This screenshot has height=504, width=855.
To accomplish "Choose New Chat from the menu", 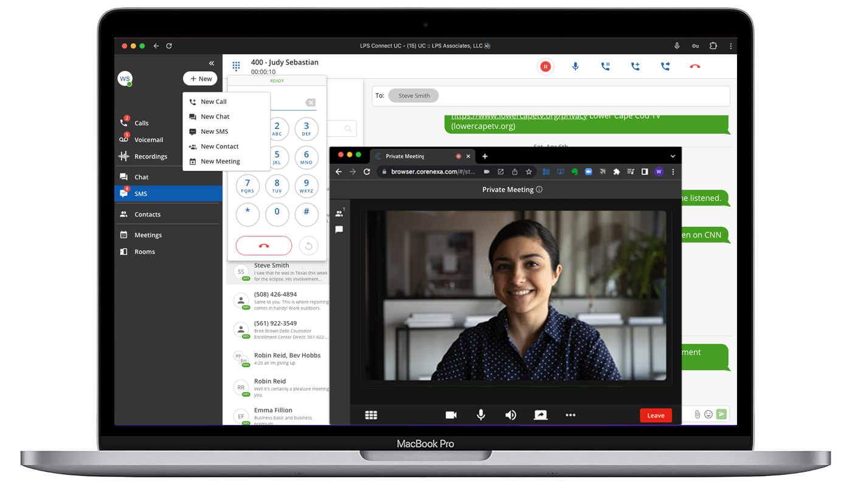I will tap(226, 117).
